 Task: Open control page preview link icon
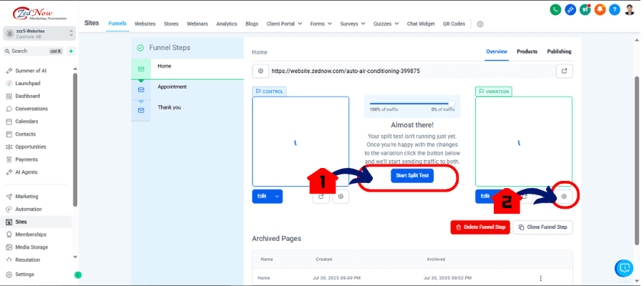[x=321, y=197]
